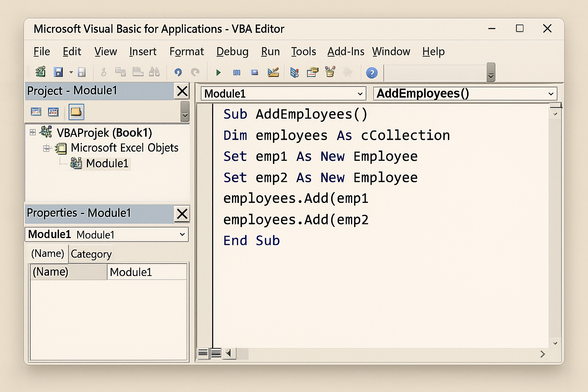
Task: Open the Window menu
Action: coord(391,51)
